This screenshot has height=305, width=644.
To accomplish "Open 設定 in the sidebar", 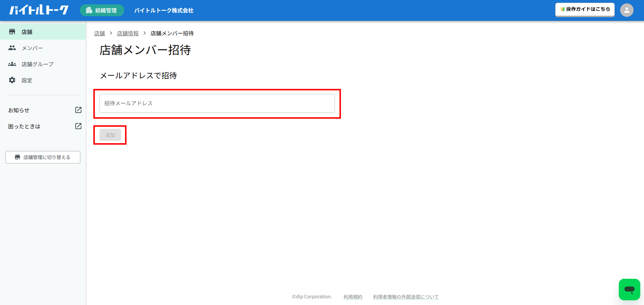I will tap(43, 80).
